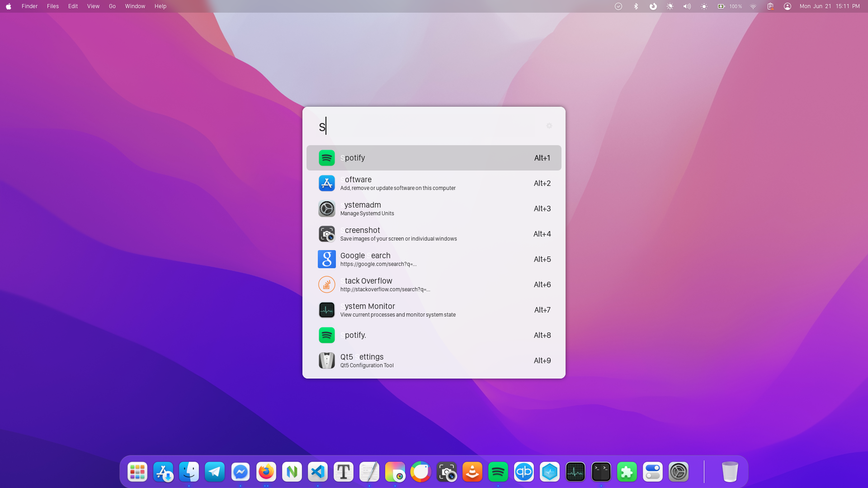868x488 pixels.
Task: Choose the Screenshot result row
Action: tap(434, 234)
